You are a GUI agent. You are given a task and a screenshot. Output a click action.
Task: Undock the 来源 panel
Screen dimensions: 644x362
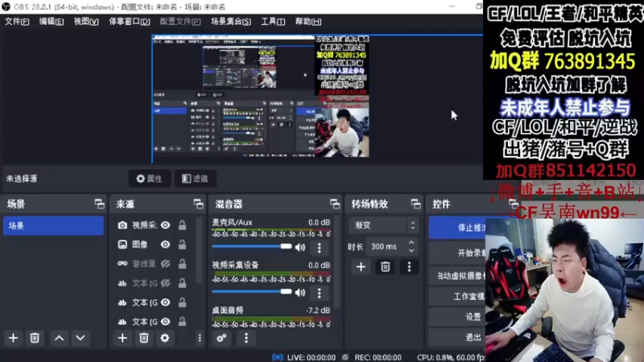tap(198, 204)
